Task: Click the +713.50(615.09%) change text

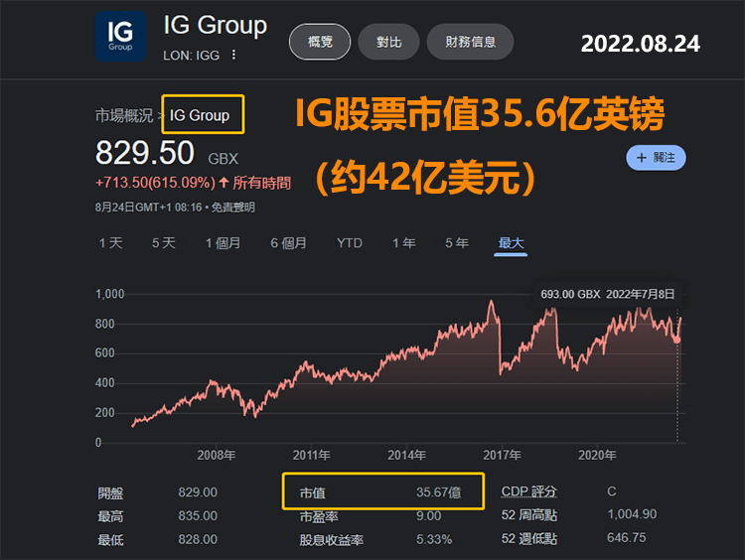Action: 155,183
